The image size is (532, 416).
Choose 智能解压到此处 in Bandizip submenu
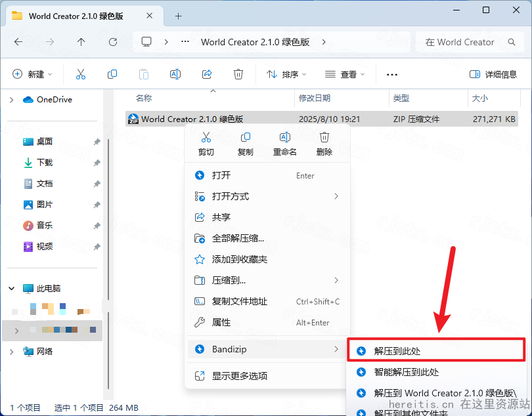(436, 372)
